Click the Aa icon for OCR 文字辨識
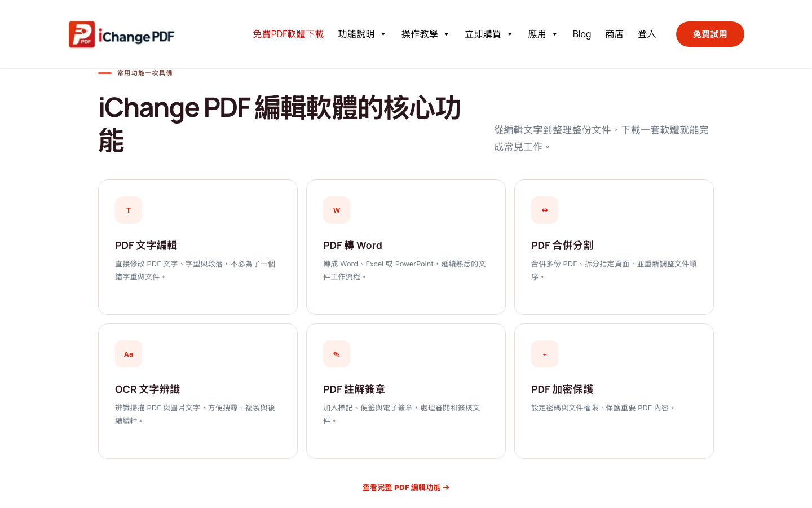Image resolution: width=812 pixels, height=508 pixels. point(129,354)
